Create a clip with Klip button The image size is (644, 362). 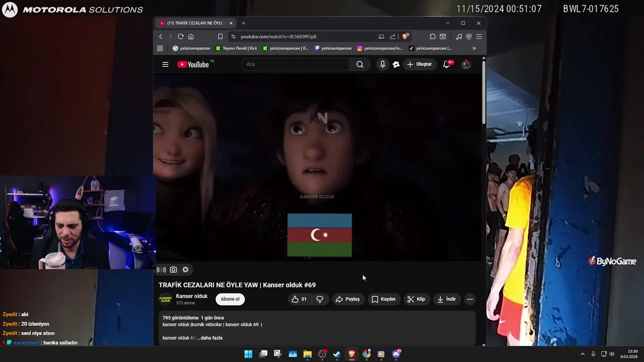[x=416, y=299]
